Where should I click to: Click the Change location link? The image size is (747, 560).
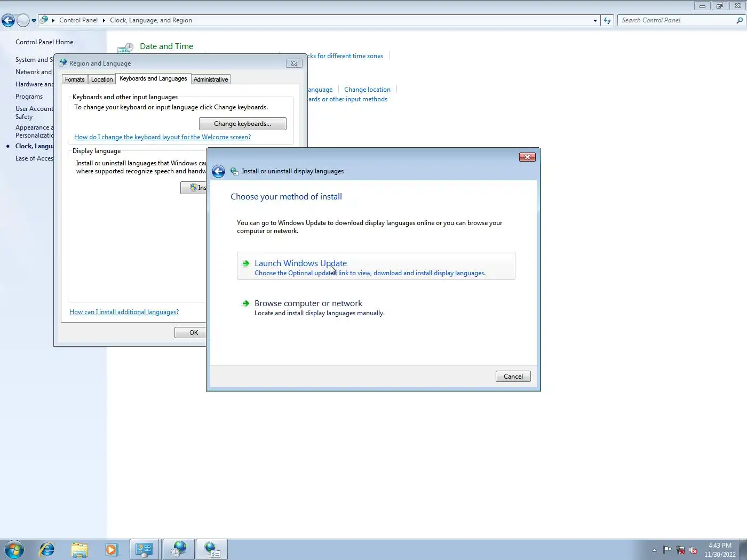point(367,90)
